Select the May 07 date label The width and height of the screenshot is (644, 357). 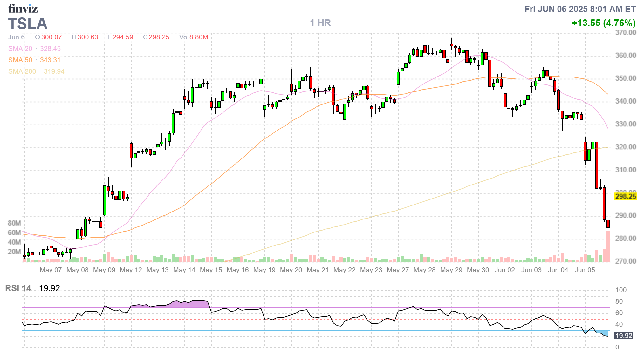click(x=51, y=270)
